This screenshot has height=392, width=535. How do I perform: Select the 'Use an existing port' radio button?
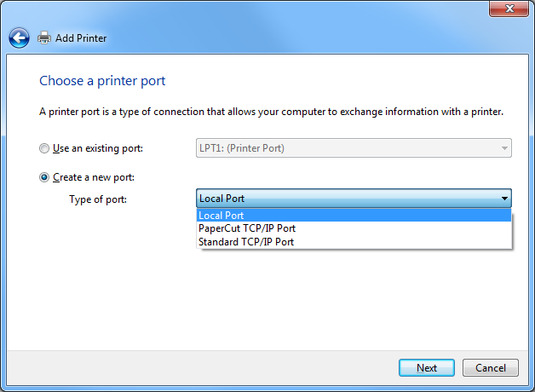click(44, 148)
